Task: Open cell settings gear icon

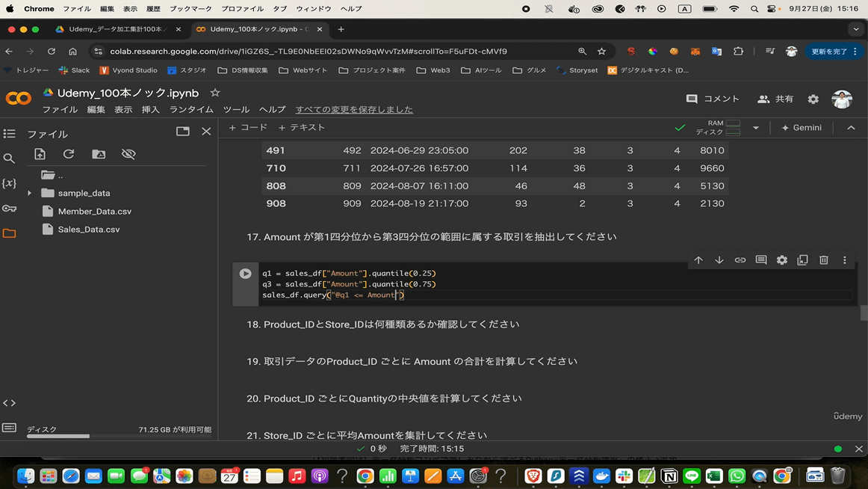Action: (781, 260)
